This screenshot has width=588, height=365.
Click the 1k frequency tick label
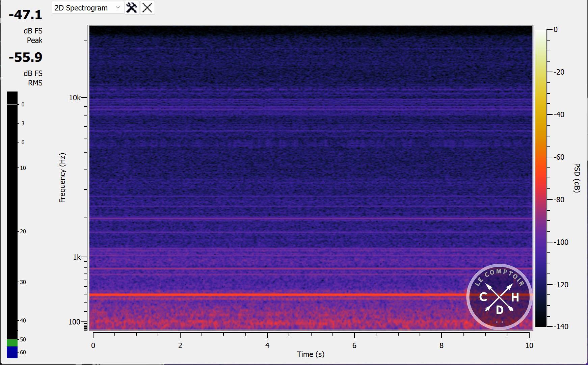(x=77, y=257)
